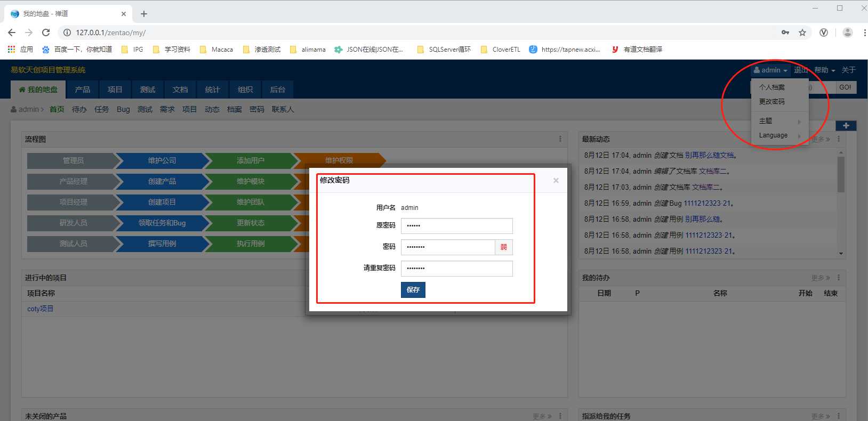
Task: Switch to the 组织 main tab
Action: [245, 90]
